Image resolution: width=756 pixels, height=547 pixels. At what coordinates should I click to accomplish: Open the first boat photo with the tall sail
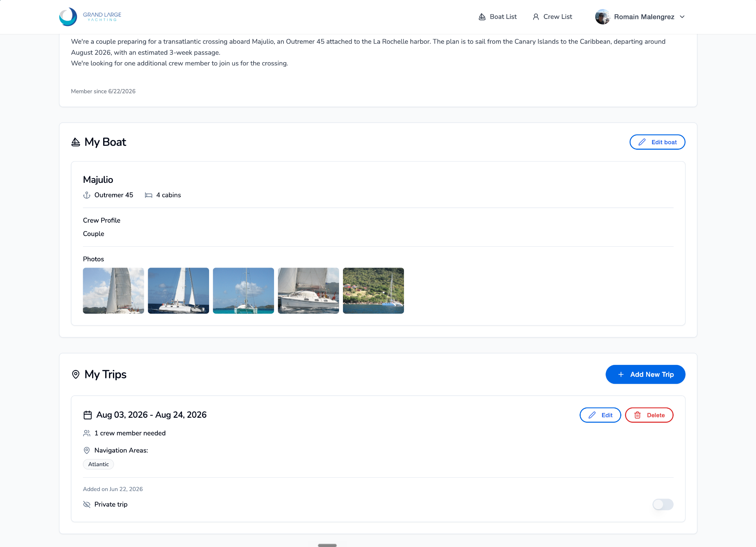pos(113,290)
